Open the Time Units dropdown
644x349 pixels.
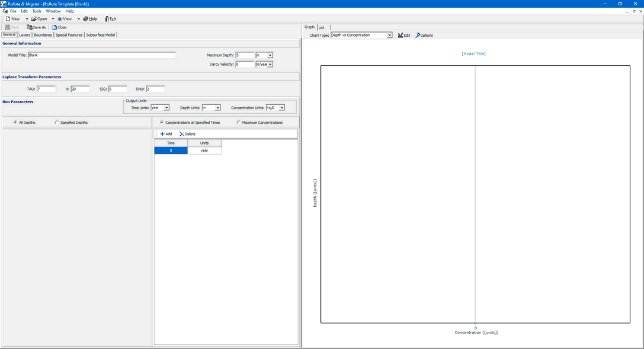point(166,108)
